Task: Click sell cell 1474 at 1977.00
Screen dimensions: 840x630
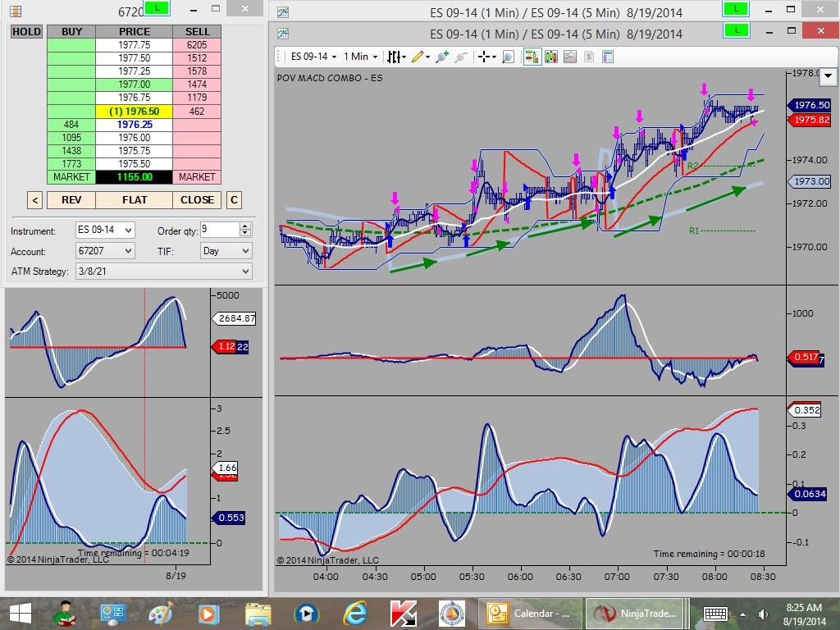Action: click(x=197, y=84)
